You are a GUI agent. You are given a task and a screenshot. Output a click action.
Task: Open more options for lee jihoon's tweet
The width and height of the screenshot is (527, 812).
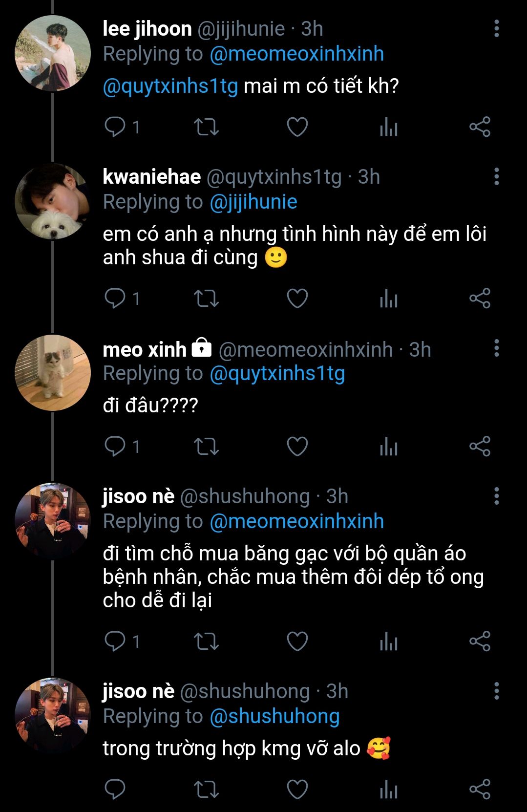tap(496, 29)
